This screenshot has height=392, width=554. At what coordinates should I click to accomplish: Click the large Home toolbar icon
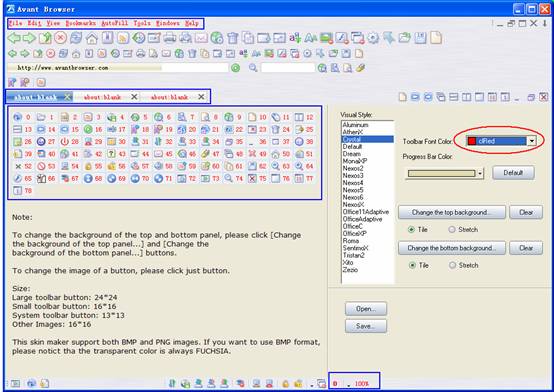[92, 38]
